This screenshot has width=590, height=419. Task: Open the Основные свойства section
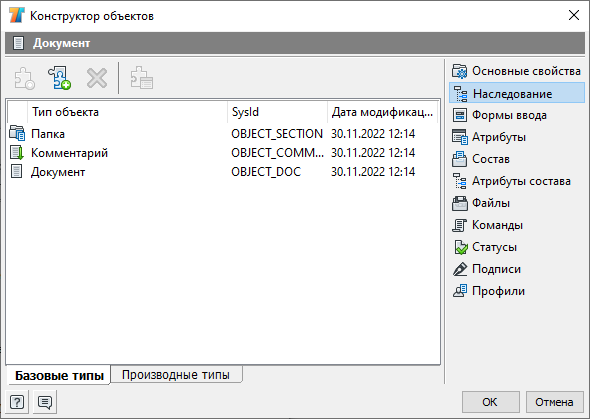[x=517, y=71]
